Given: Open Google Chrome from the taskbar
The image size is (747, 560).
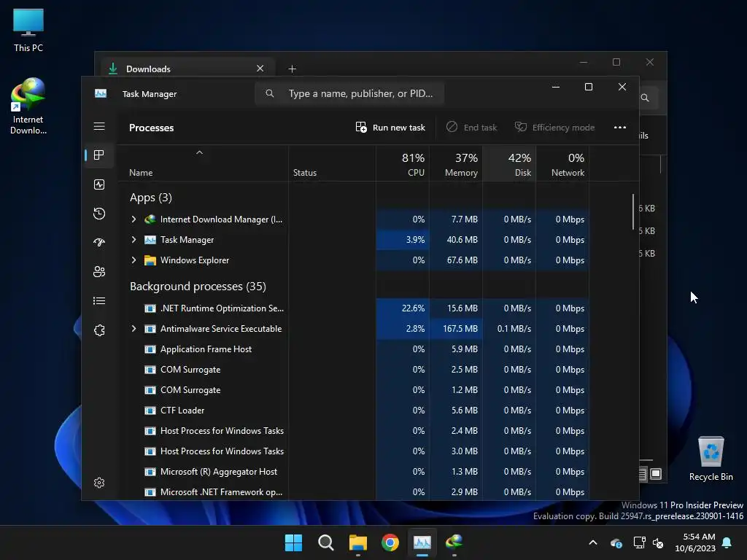Looking at the screenshot, I should [390, 542].
